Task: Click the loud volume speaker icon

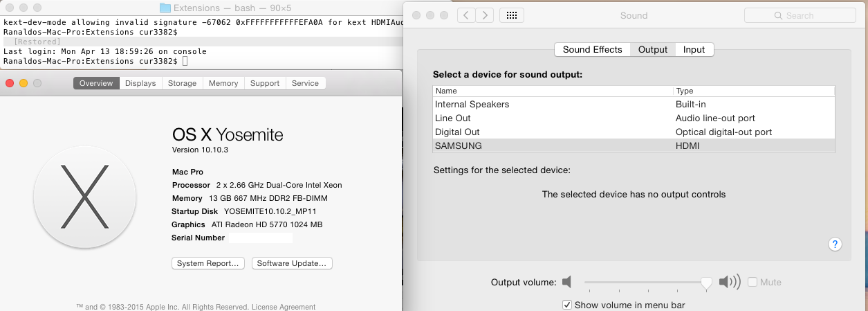Action: pos(730,282)
